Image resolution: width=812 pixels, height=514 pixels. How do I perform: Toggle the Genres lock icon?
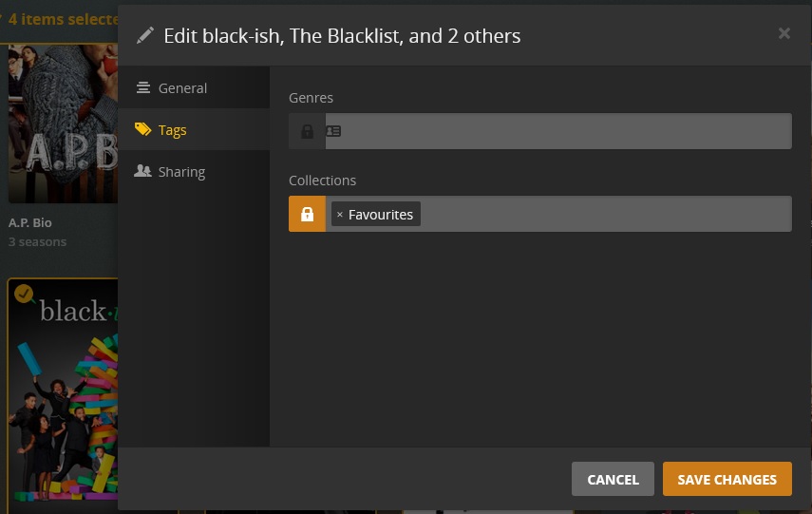[307, 131]
